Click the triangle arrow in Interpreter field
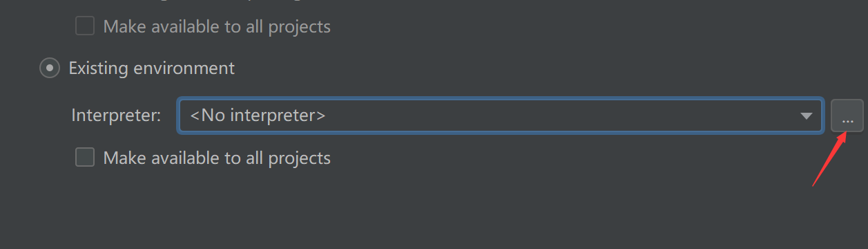 tap(806, 116)
